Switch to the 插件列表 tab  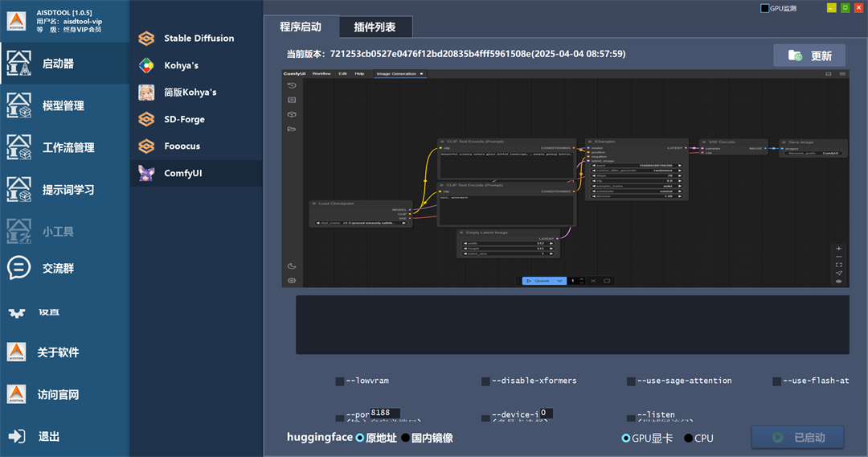pyautogui.click(x=375, y=27)
